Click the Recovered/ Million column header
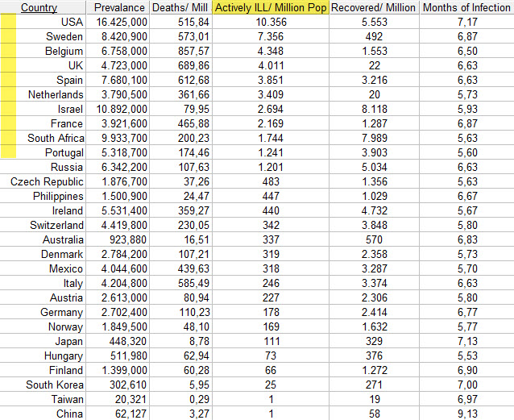514x420 pixels. click(374, 7)
